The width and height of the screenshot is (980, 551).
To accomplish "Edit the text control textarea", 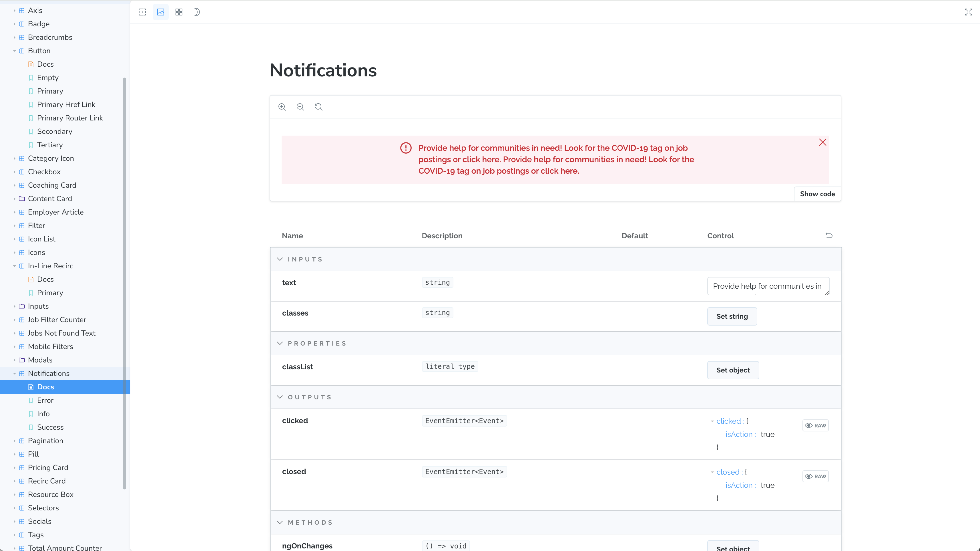I will [768, 286].
